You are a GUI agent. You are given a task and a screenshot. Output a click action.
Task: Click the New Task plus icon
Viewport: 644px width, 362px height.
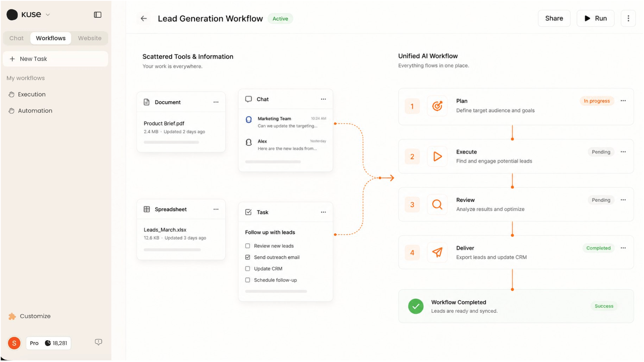tap(12, 59)
